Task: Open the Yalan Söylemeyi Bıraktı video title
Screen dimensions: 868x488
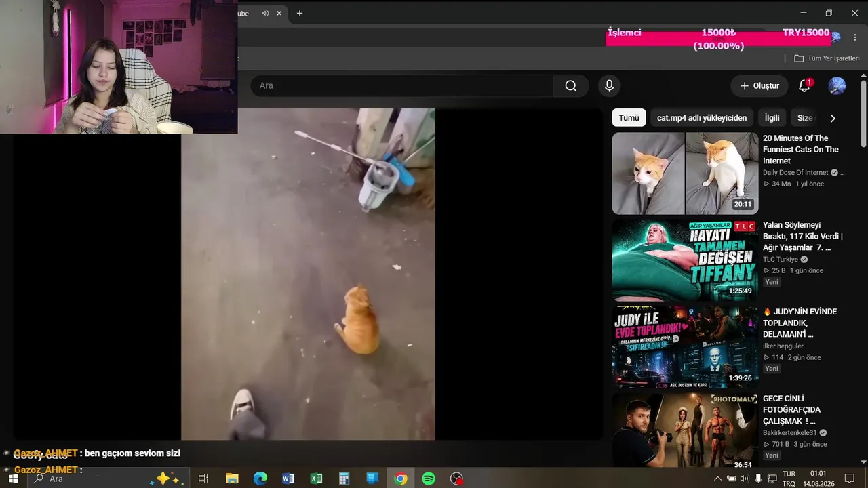Action: pyautogui.click(x=803, y=237)
